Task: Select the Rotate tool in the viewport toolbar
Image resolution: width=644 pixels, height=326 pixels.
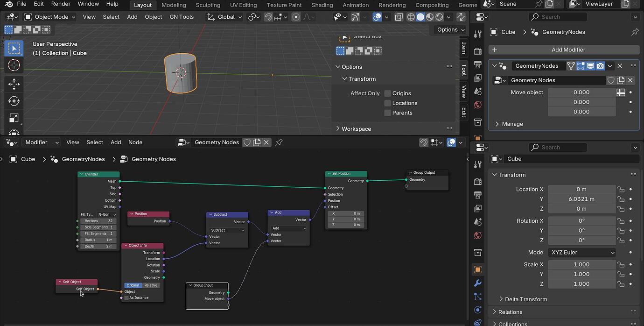Action: 14,101
